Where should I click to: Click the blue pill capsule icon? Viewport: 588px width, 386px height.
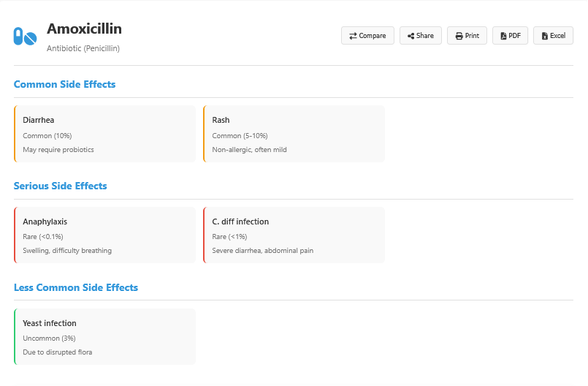click(x=25, y=37)
